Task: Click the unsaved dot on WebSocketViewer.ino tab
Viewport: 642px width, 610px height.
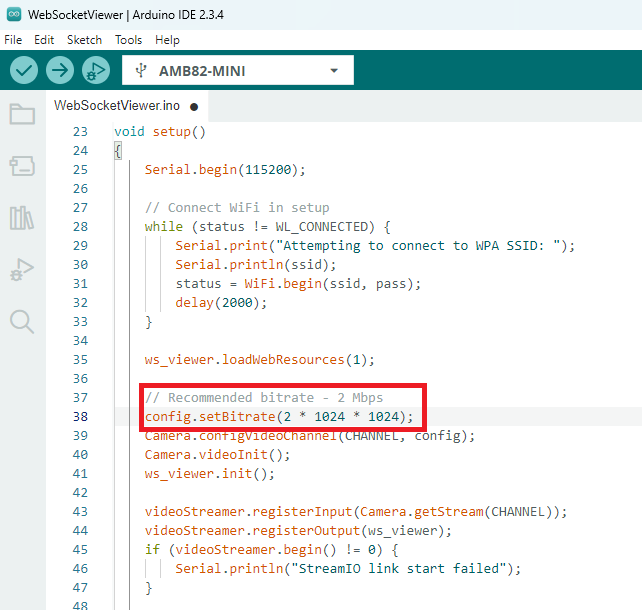Action: (194, 106)
